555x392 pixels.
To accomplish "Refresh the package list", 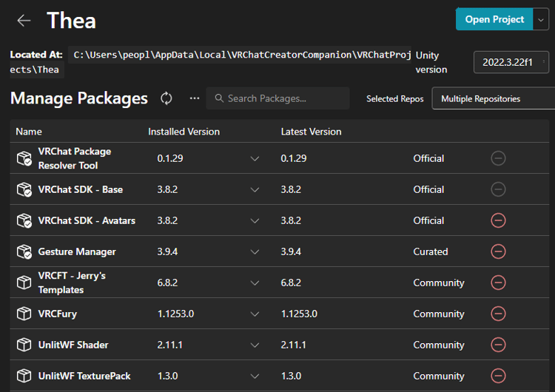I will coord(166,98).
